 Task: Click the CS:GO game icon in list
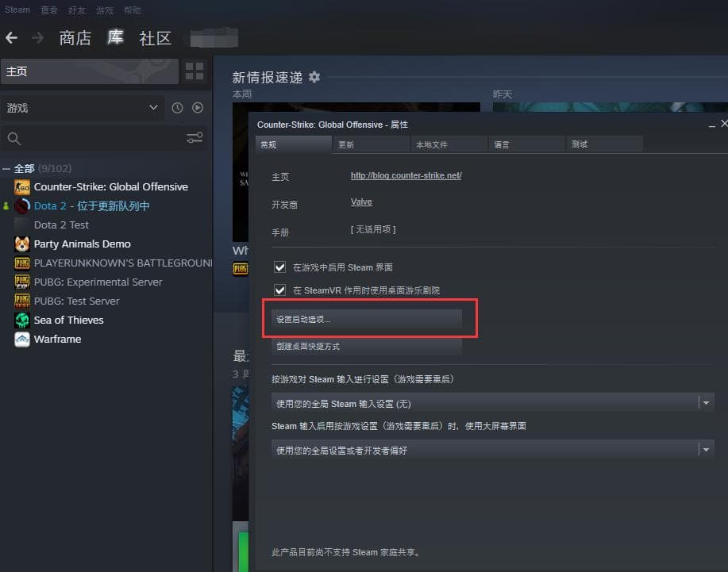point(21,187)
